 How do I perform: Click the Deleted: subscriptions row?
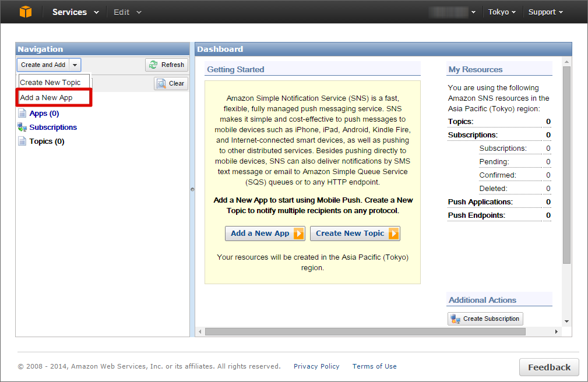(515, 189)
